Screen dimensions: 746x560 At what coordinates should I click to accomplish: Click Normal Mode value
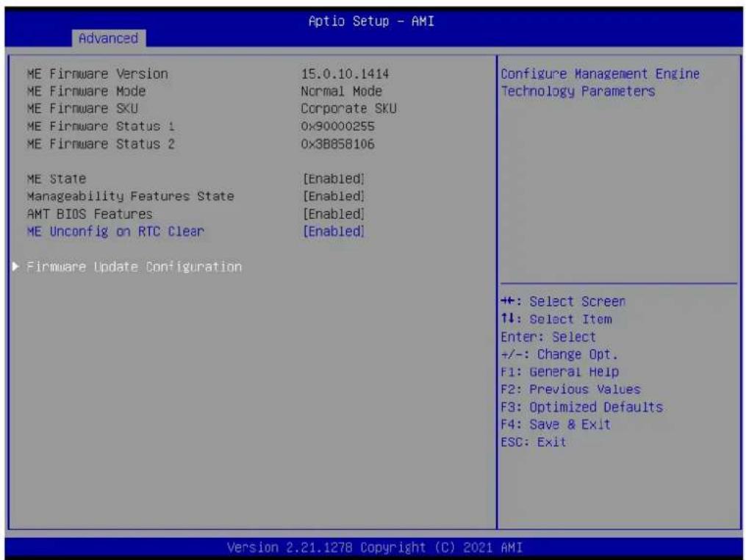point(342,91)
